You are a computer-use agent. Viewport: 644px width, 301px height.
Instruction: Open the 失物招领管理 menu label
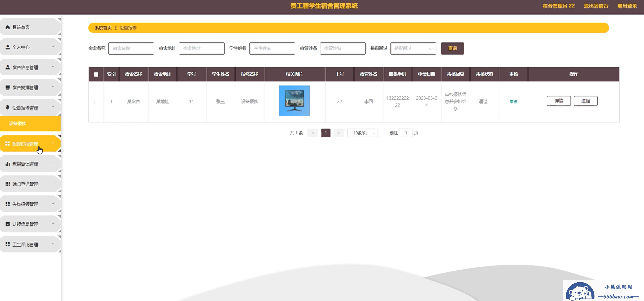pyautogui.click(x=25, y=204)
